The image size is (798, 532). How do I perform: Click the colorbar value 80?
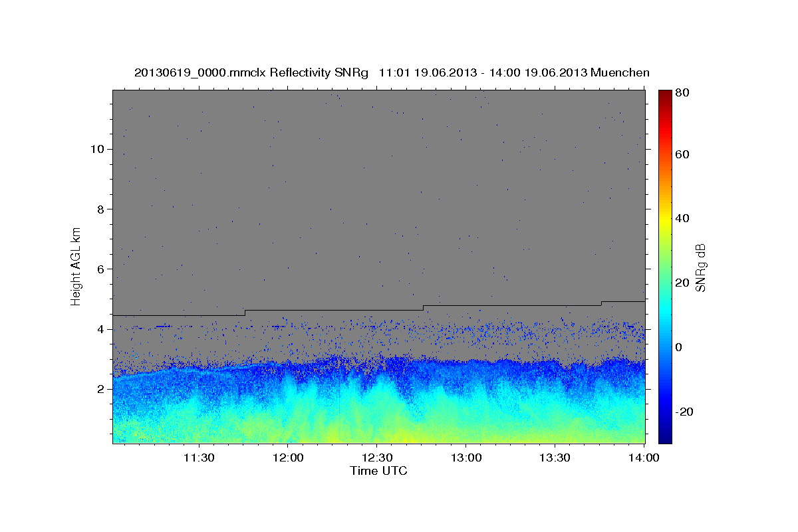click(x=683, y=93)
